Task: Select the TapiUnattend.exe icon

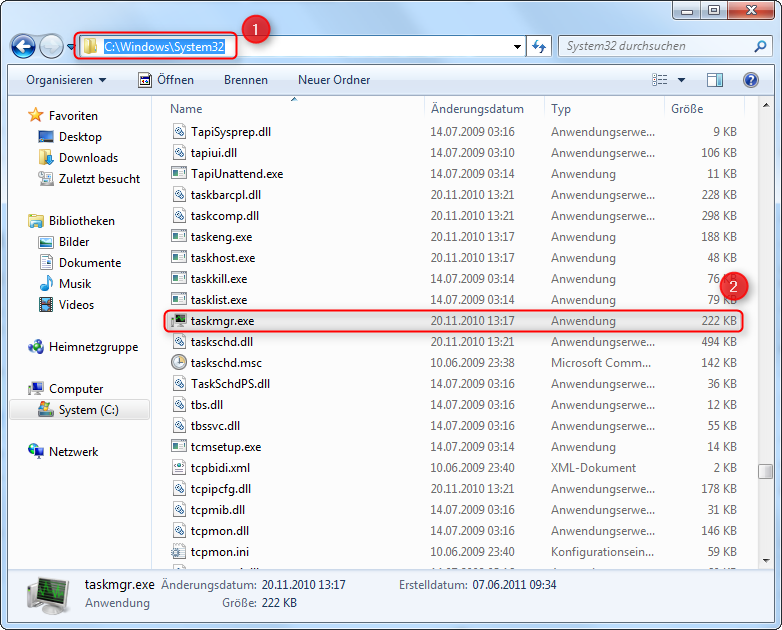Action: [179, 174]
